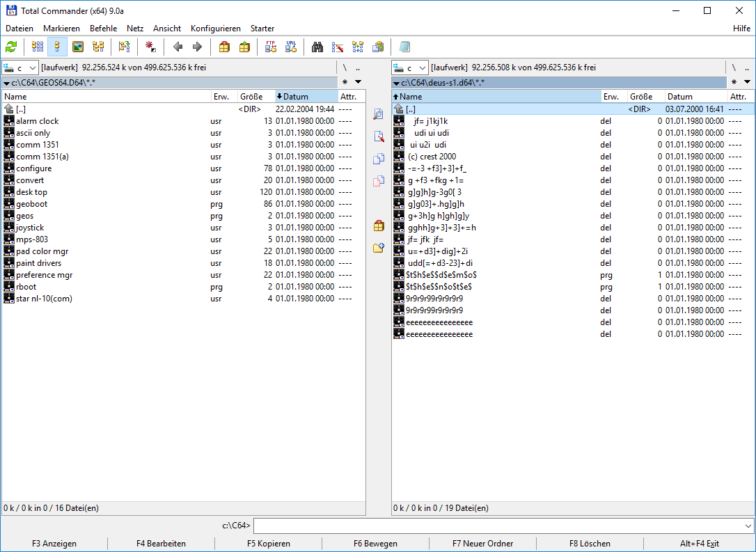Click the new folder icon in middle bar
This screenshot has width=756, height=552.
(379, 247)
